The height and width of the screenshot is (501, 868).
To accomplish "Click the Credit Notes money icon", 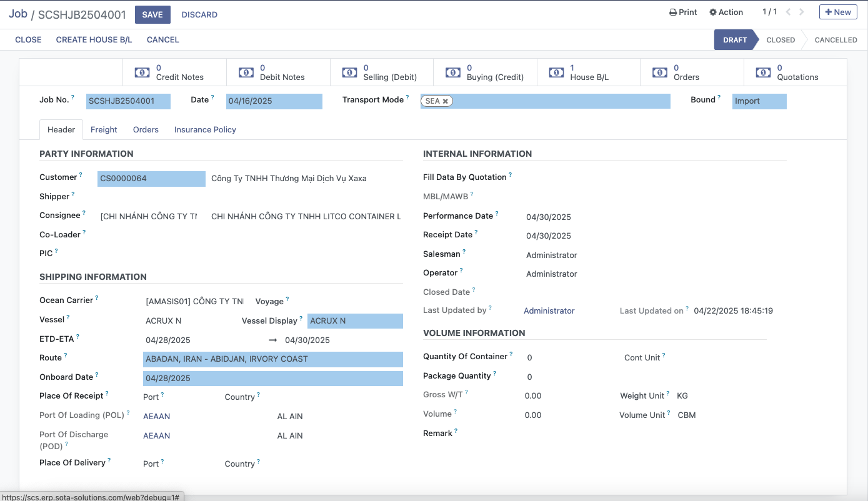I will click(142, 72).
